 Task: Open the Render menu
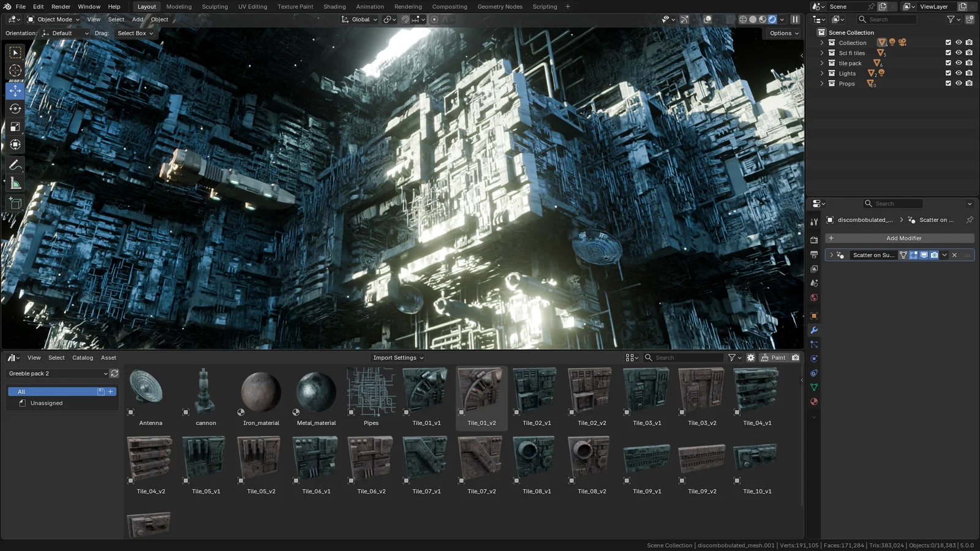[x=61, y=7]
